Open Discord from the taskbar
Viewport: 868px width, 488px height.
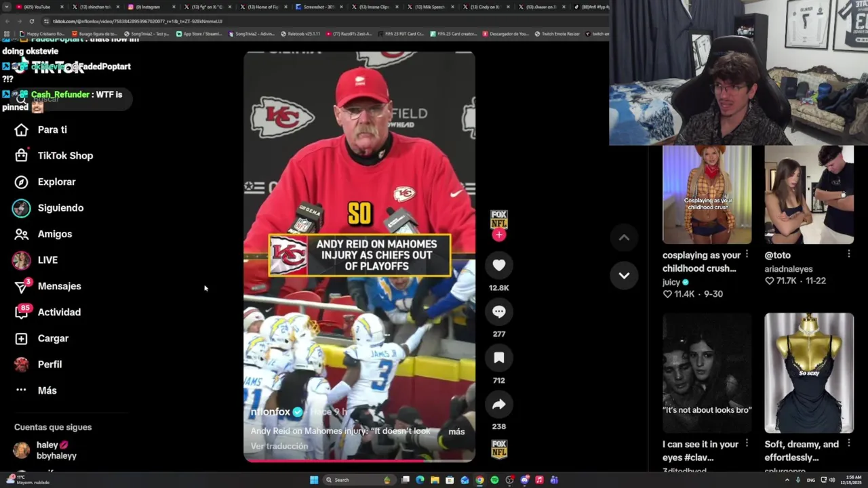tap(524, 480)
